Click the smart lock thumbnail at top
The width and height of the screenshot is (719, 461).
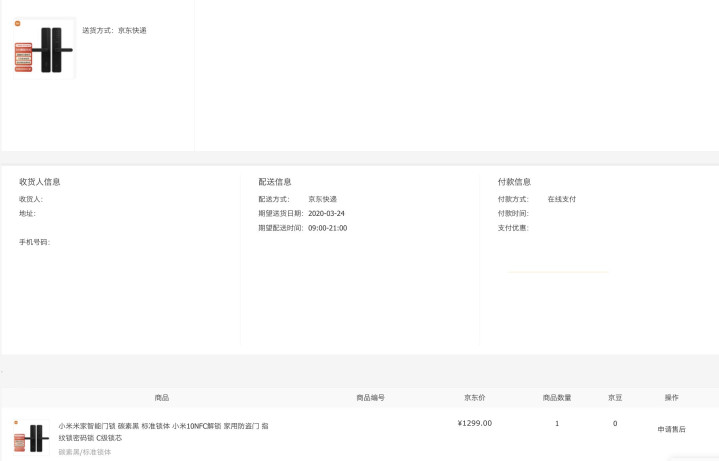coord(44,49)
